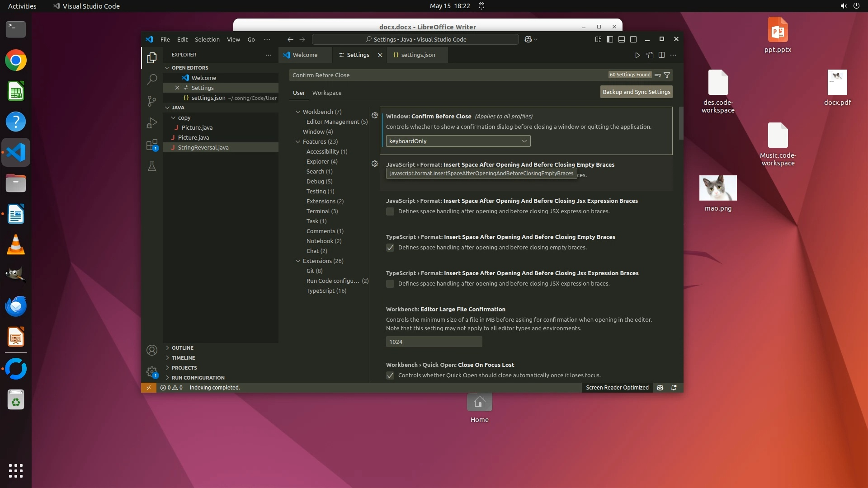Click notifications bell in status bar
The height and width of the screenshot is (488, 868).
[674, 388]
